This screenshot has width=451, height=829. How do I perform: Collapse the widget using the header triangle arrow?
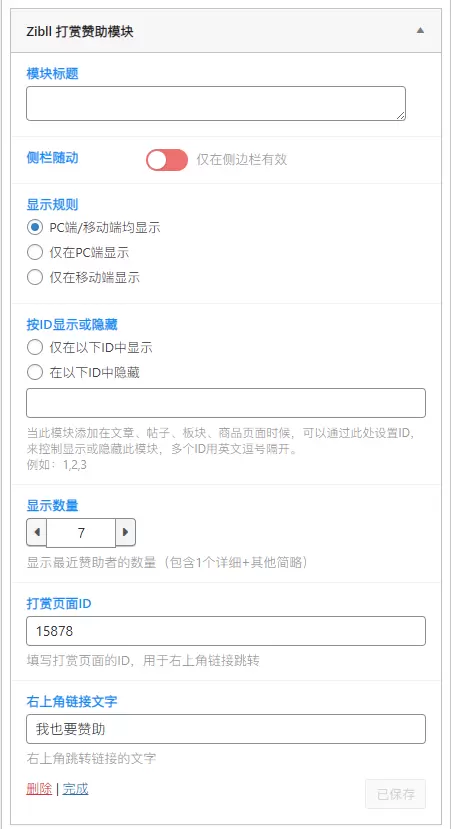pyautogui.click(x=420, y=31)
